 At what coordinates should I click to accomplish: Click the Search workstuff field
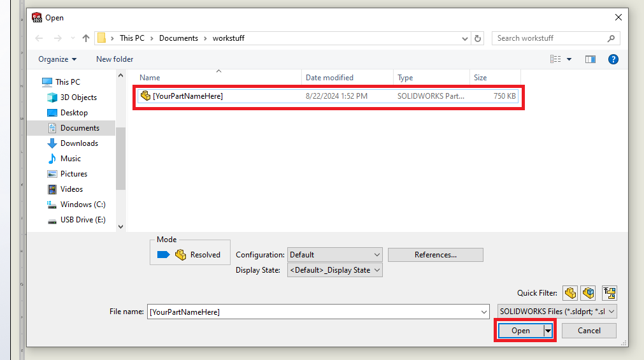tap(550, 38)
